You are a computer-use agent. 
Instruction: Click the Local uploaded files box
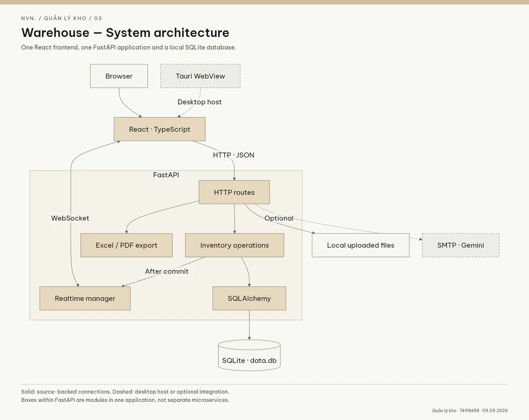(x=360, y=245)
